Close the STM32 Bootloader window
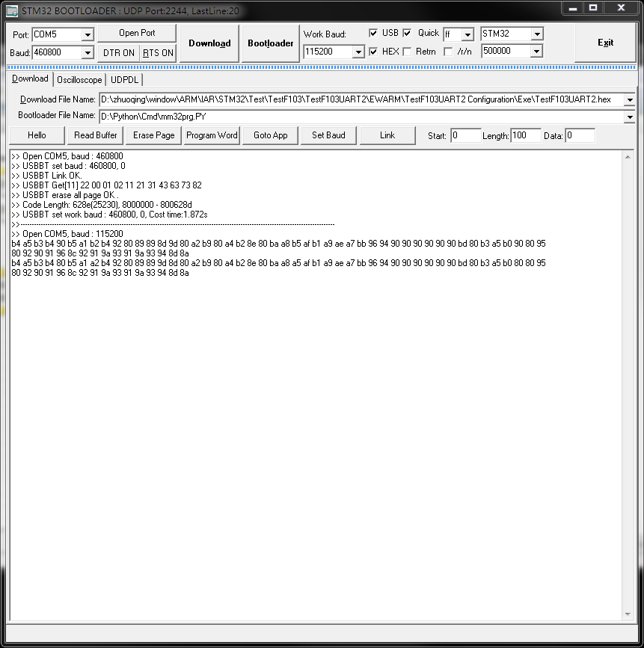Screen dimensions: 644x648 (x=621, y=8)
